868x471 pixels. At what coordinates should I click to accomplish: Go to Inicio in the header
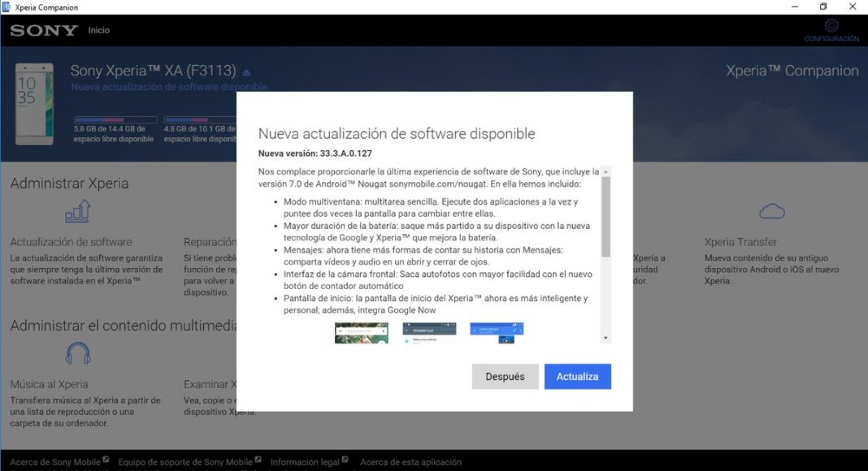tap(98, 30)
